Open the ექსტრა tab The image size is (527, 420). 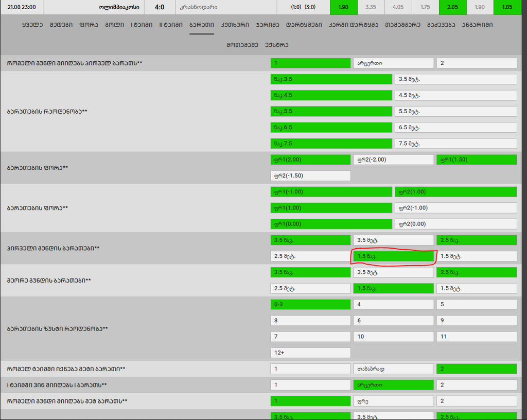pyautogui.click(x=277, y=45)
